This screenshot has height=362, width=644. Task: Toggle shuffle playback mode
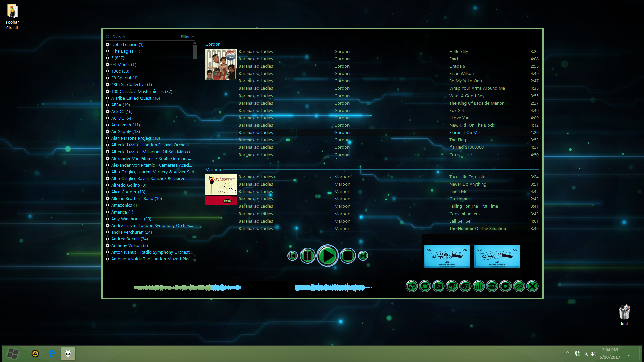(412, 286)
